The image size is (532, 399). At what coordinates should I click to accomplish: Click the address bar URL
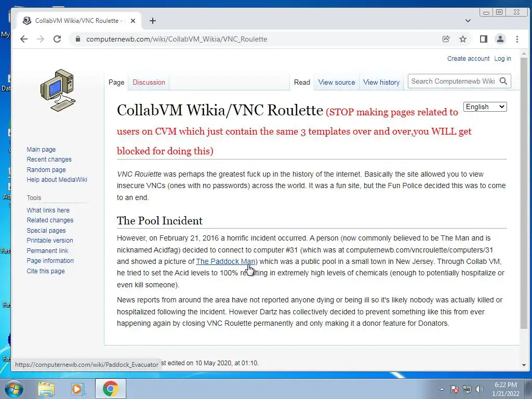click(x=177, y=39)
